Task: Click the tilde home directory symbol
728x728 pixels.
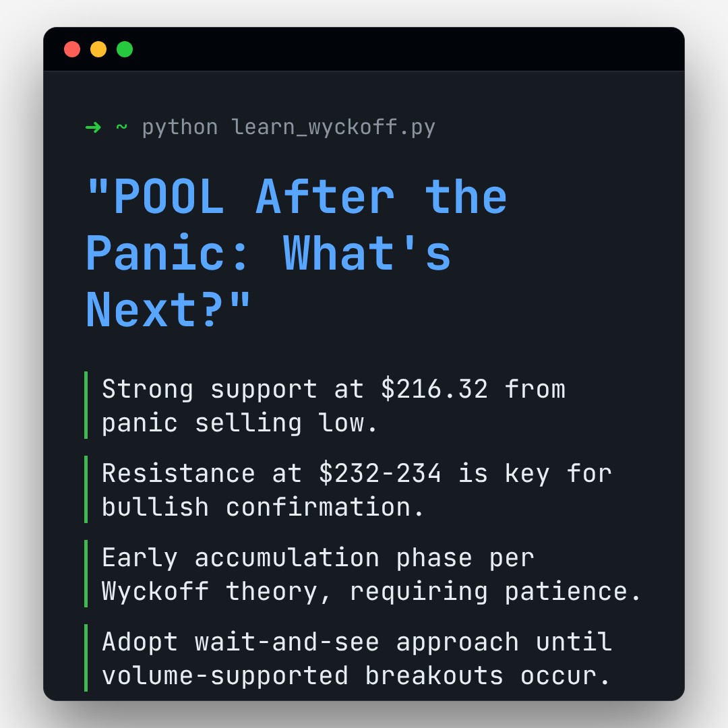Action: click(x=121, y=127)
